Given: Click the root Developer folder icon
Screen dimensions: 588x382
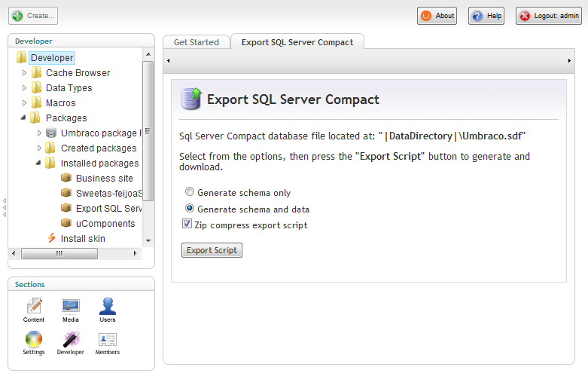Looking at the screenshot, I should tap(21, 57).
